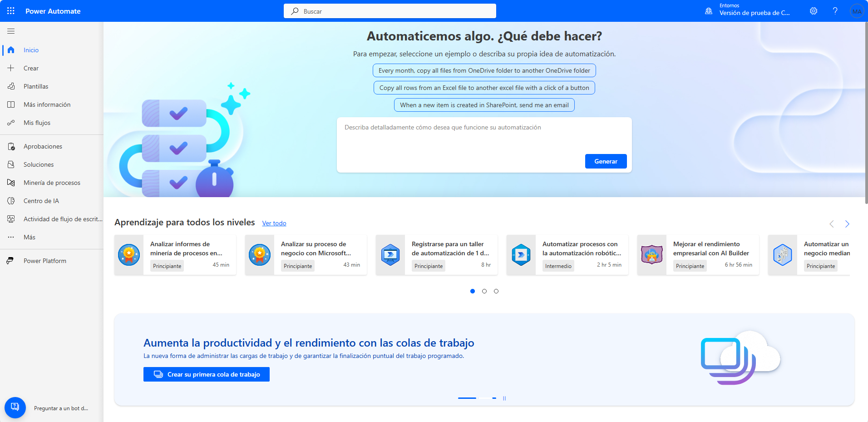Click the search magnifier icon
This screenshot has height=422, width=868.
[x=295, y=11]
